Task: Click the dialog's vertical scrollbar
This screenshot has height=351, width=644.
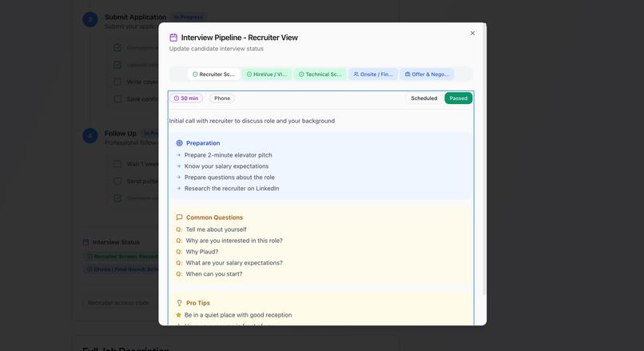Action: point(484,160)
